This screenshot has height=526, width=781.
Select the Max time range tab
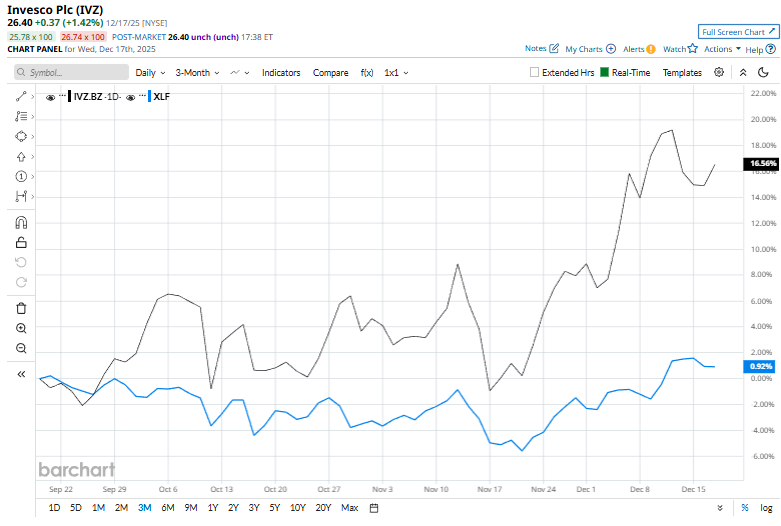click(350, 508)
